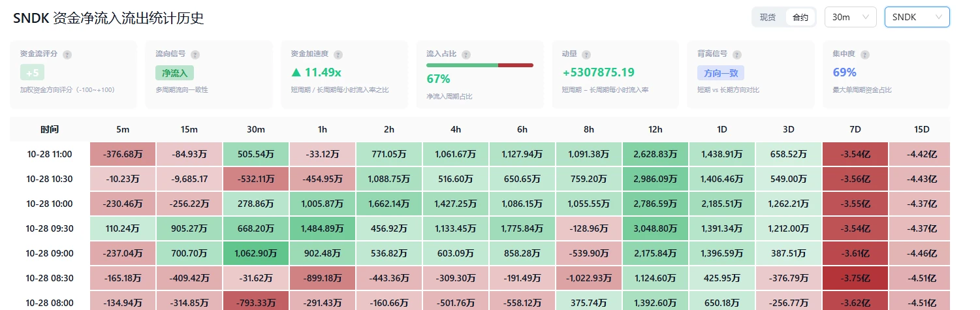Select the 10-28 10:30 row time
Image resolution: width=980 pixels, height=310 pixels.
pos(50,179)
